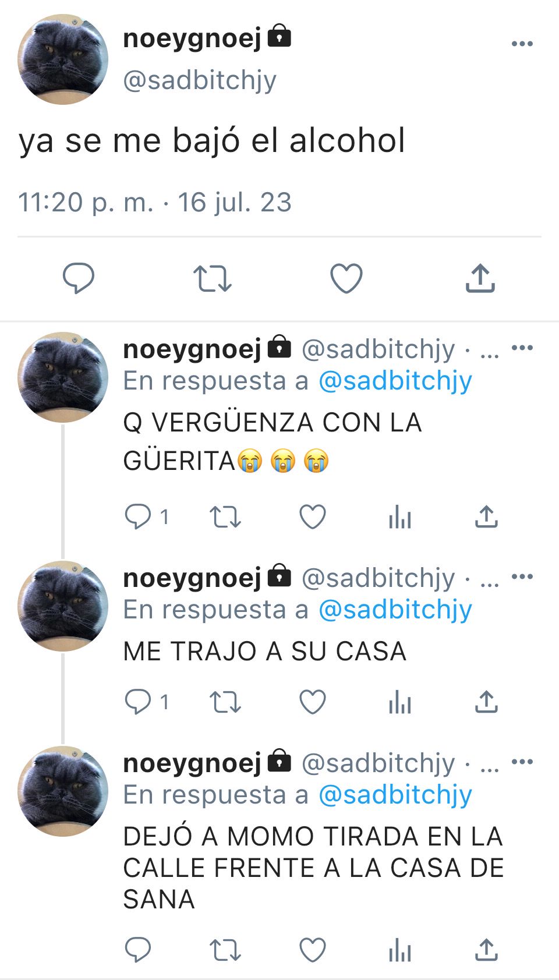Image resolution: width=559 pixels, height=980 pixels.
Task: Like the main tweet with heart icon
Action: point(346,278)
